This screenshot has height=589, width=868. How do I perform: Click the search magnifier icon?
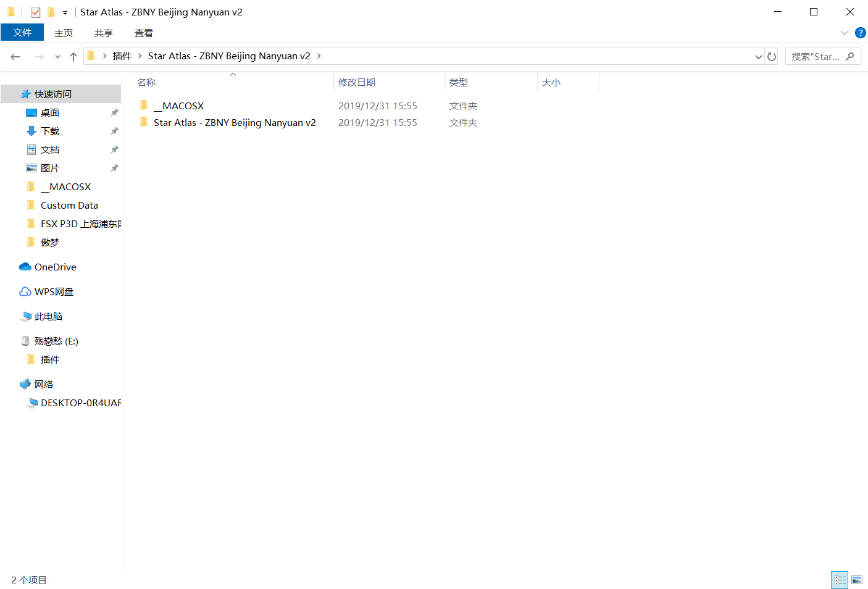click(850, 56)
